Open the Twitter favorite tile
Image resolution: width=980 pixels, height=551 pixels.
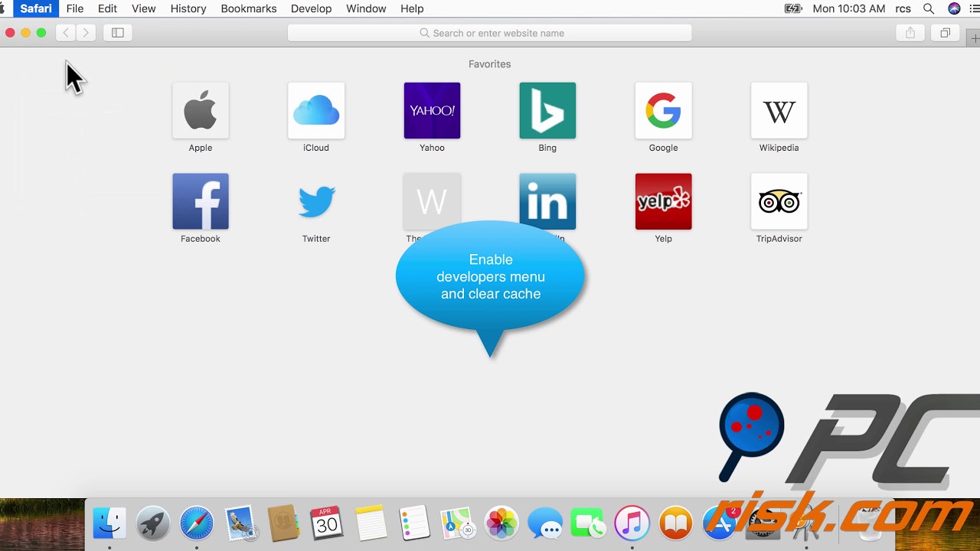coord(316,202)
